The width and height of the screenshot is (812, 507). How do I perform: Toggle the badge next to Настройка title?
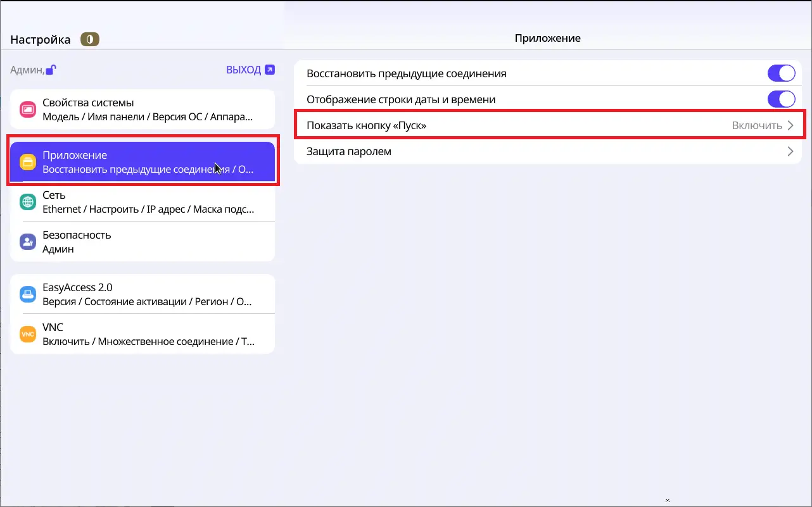90,40
